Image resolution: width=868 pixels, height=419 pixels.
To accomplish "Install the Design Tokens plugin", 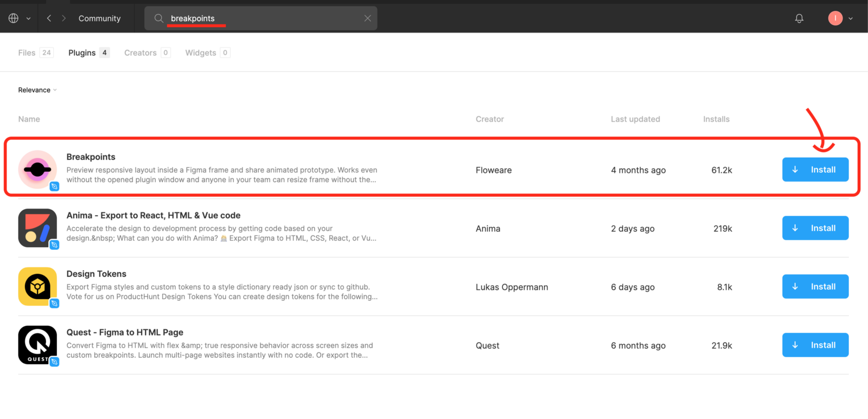I will [x=815, y=287].
